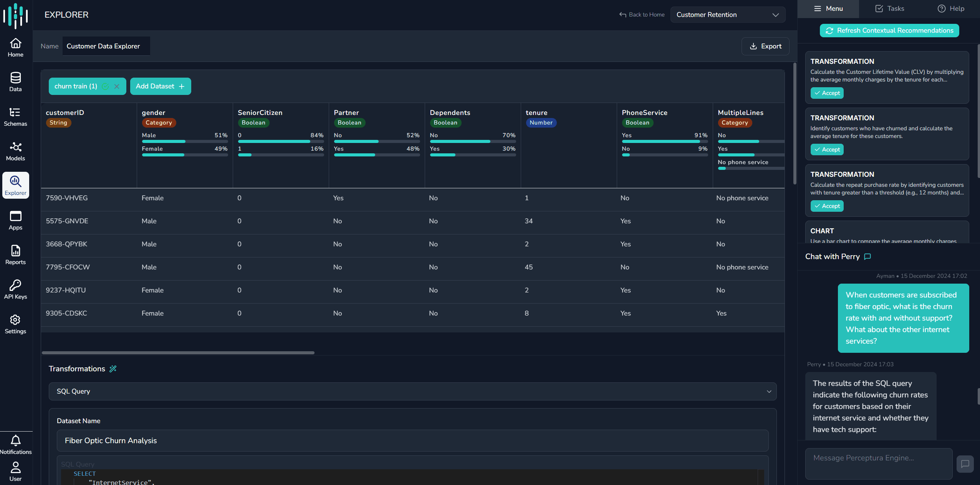Viewport: 980px width, 485px height.
Task: Expand the SQL Query transformation dropdown
Action: click(x=412, y=391)
